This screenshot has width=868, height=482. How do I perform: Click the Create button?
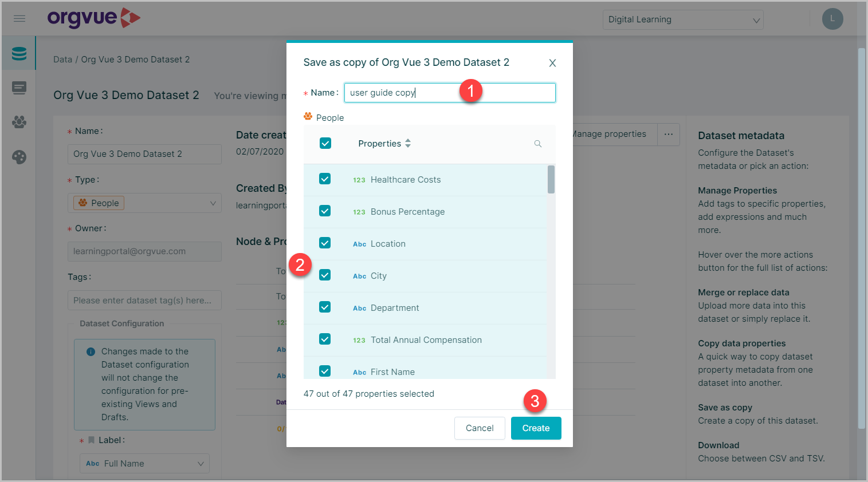click(536, 428)
